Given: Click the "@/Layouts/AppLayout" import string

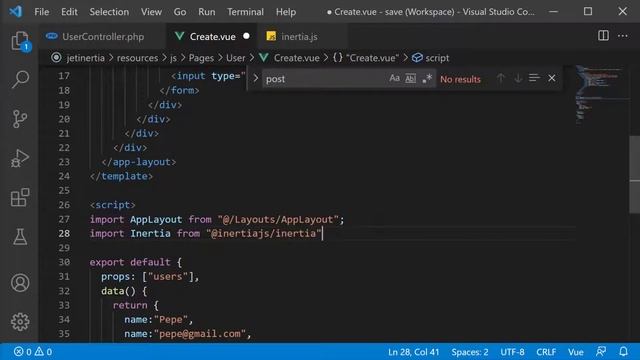Looking at the screenshot, I should click(x=278, y=220).
